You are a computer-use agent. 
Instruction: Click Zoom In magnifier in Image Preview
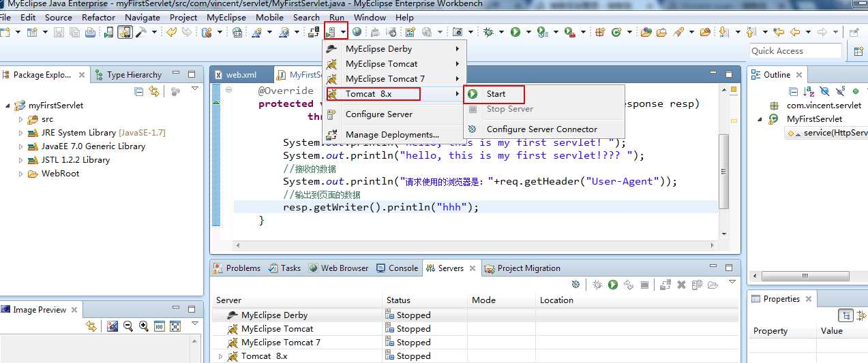point(144,326)
